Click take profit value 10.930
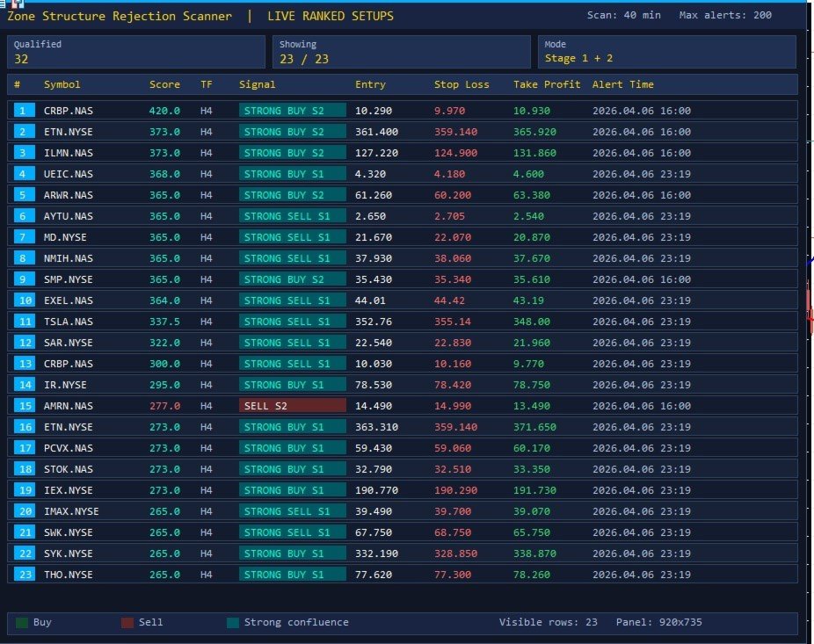814x644 pixels. (x=532, y=111)
